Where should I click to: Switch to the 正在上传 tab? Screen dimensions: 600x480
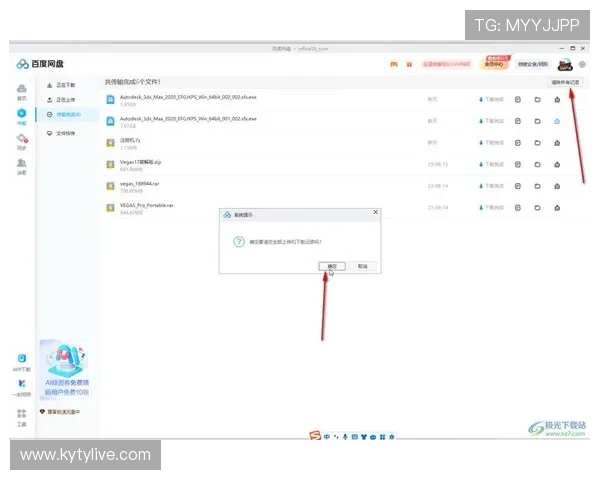click(x=64, y=100)
